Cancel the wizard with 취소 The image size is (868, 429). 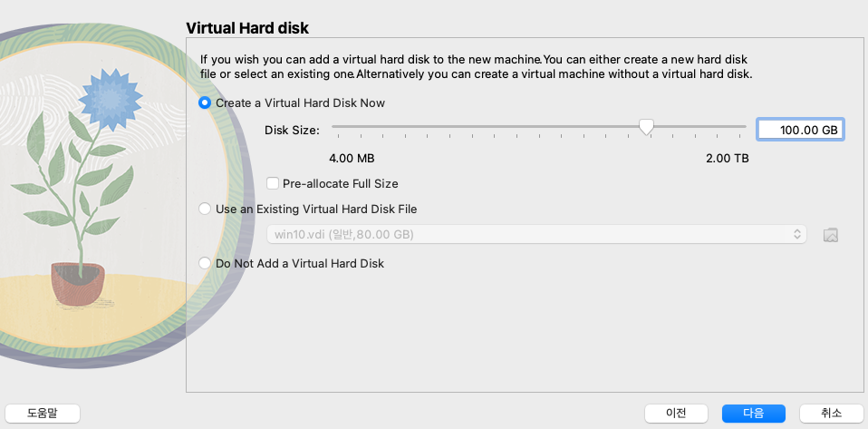[x=832, y=413]
